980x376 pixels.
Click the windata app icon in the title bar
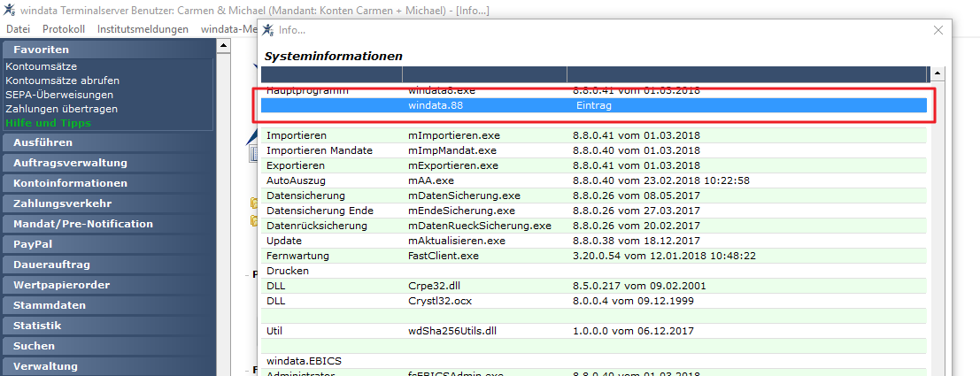tap(10, 10)
